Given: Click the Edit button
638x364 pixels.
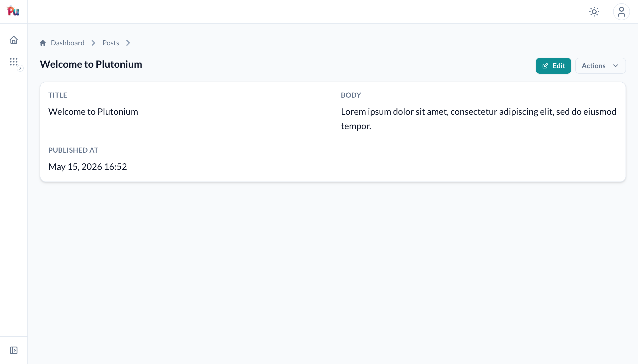Looking at the screenshot, I should (x=553, y=66).
